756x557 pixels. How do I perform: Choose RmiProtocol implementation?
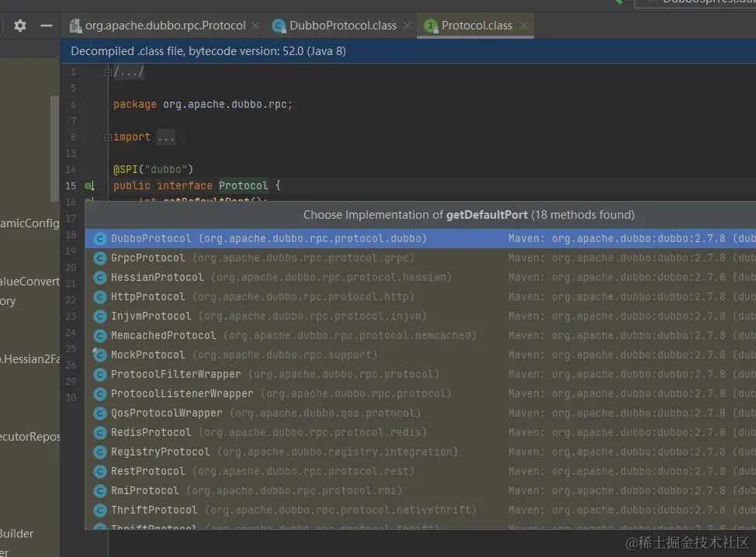[x=421, y=490]
